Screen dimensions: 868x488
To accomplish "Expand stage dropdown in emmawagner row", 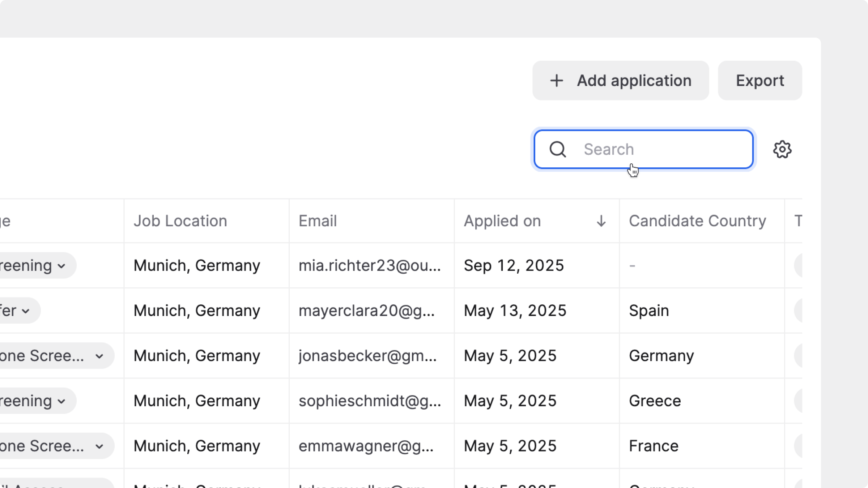I will 99,446.
